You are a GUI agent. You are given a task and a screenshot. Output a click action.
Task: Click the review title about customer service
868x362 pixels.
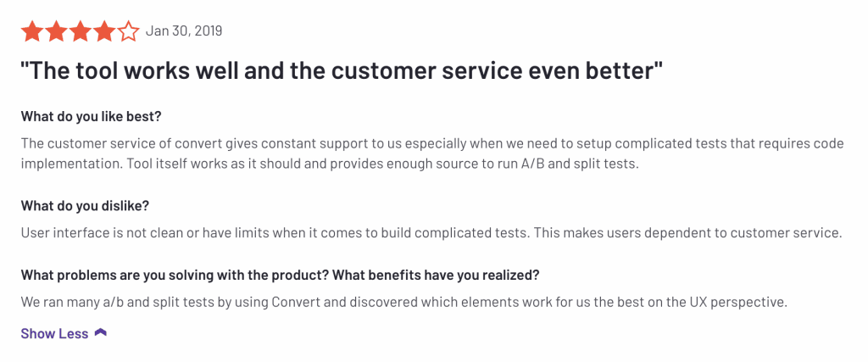(x=341, y=71)
